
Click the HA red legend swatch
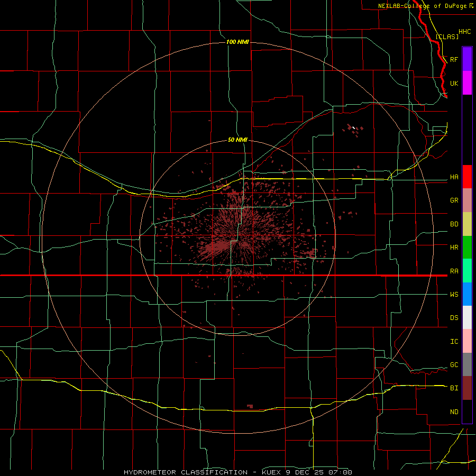click(x=467, y=177)
